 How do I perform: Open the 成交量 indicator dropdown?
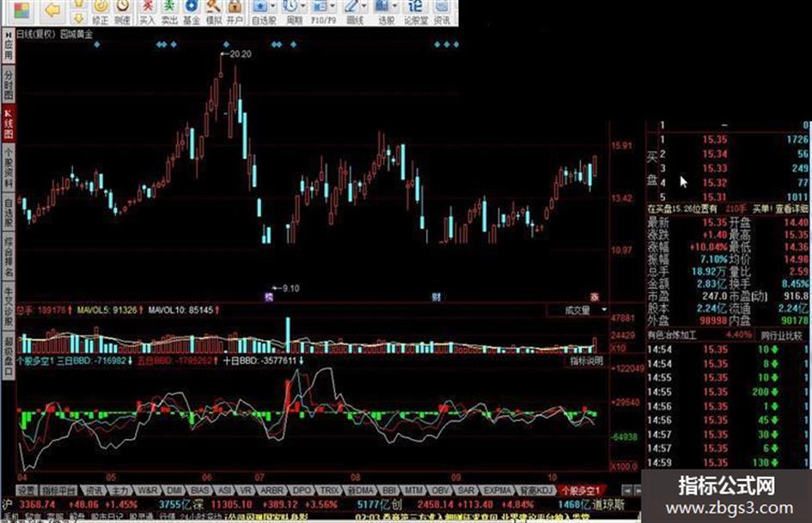[x=577, y=310]
